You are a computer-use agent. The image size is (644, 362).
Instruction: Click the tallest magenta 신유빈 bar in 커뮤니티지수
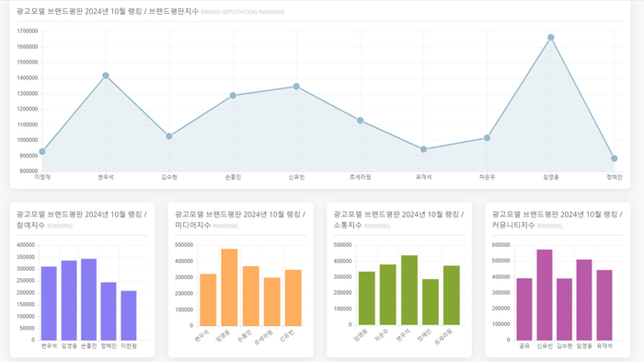click(x=545, y=295)
